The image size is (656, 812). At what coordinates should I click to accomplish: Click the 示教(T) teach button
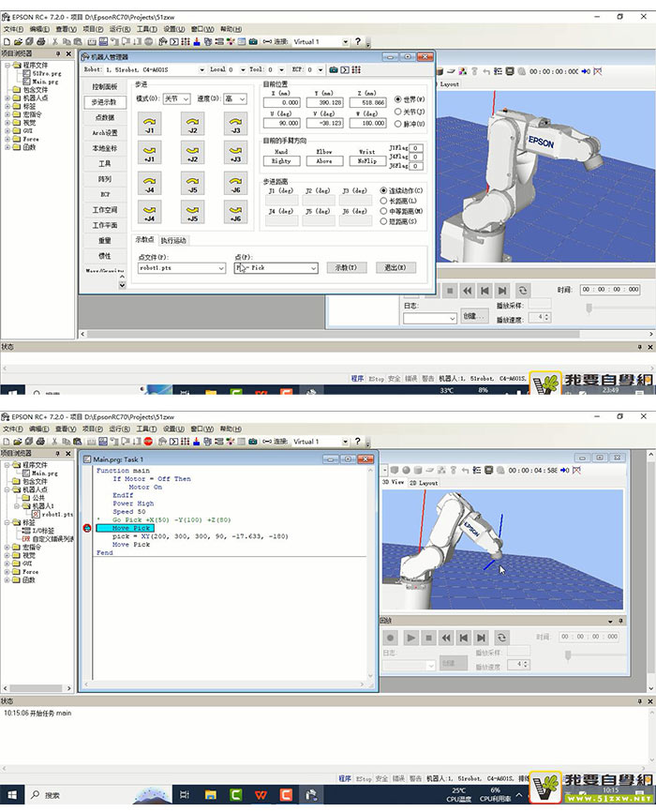[x=346, y=268]
